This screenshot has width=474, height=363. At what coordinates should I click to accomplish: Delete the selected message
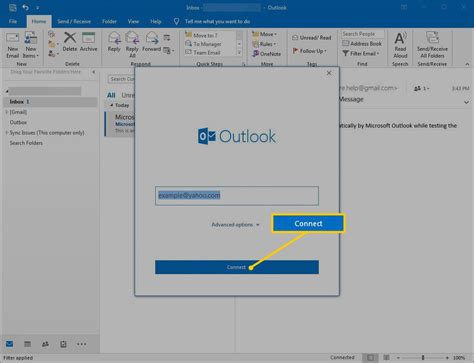click(x=70, y=42)
